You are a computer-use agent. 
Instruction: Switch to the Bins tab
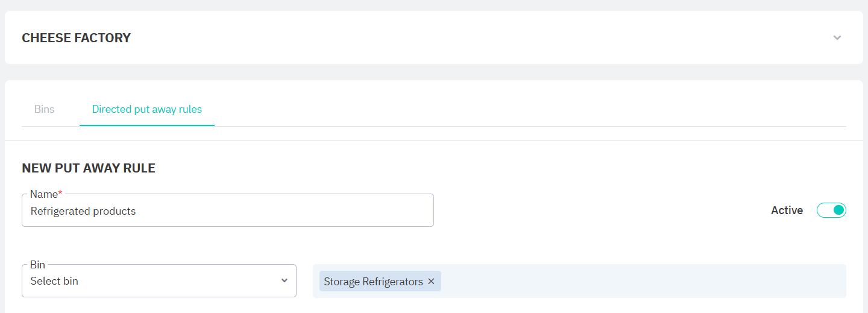pos(44,109)
